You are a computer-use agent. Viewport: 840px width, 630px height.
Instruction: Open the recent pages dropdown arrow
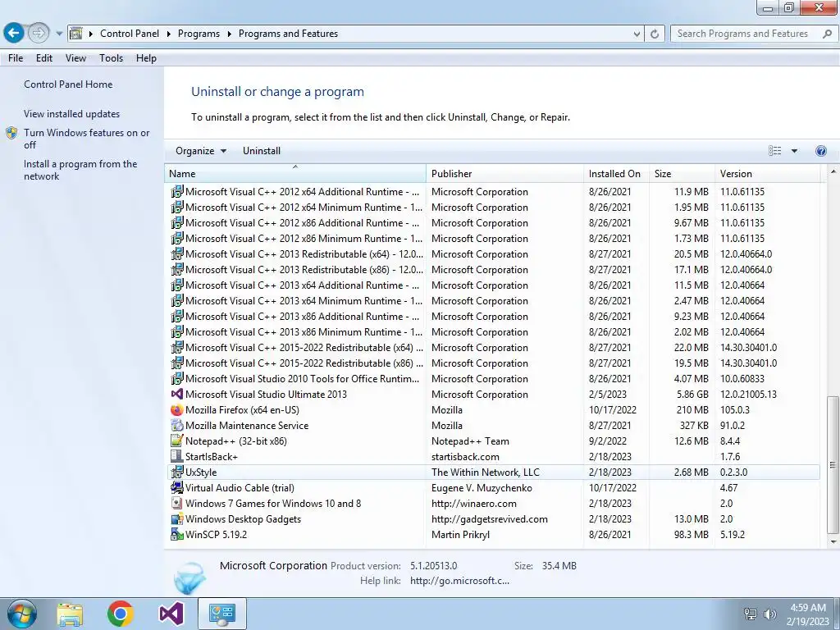tap(59, 34)
